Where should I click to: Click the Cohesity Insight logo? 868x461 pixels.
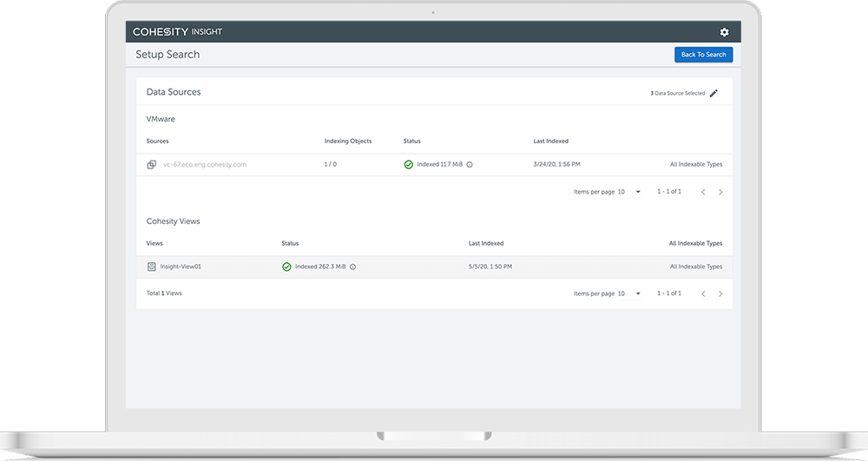pos(177,32)
